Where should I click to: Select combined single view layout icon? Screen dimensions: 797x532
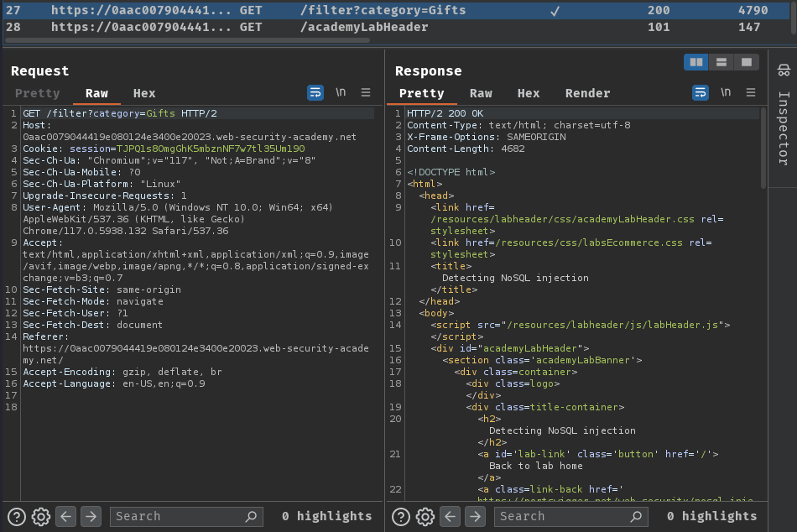pos(746,62)
